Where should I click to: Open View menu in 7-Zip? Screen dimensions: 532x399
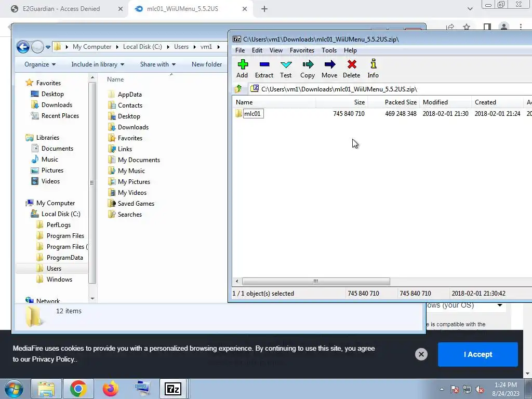coord(276,50)
